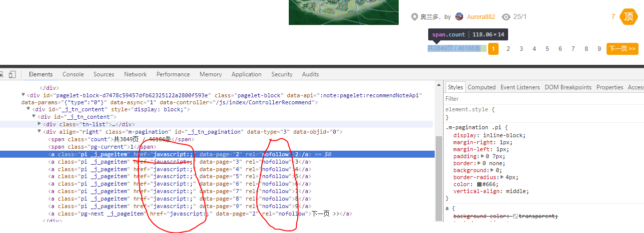Image resolution: width=644 pixels, height=233 pixels.
Task: Go to next page via 下一页 button
Action: coord(622,49)
